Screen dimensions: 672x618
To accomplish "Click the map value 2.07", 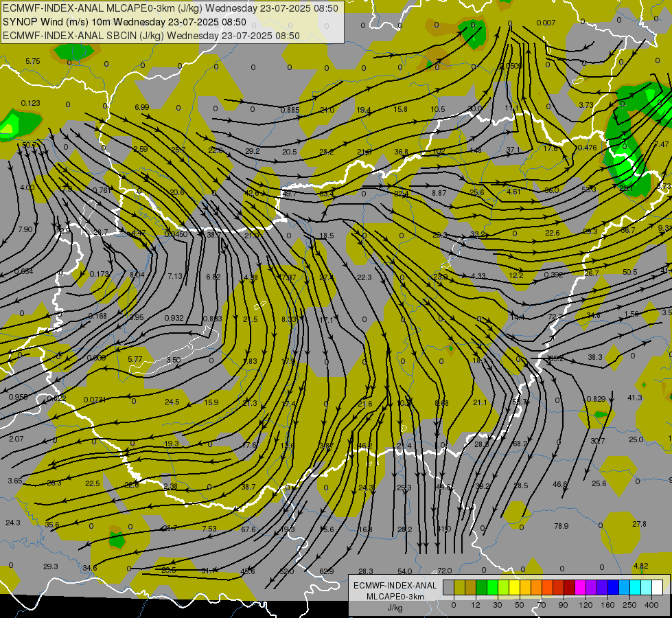I will pos(16,438).
